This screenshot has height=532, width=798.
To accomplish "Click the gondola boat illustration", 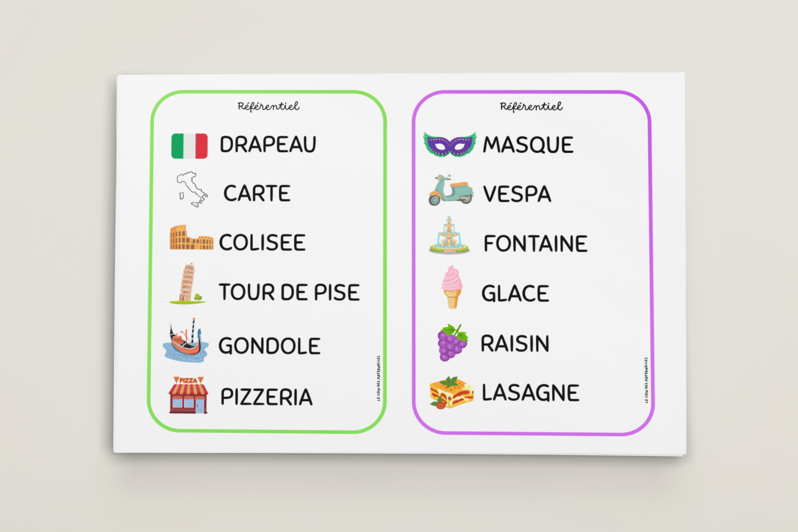I will [x=186, y=340].
